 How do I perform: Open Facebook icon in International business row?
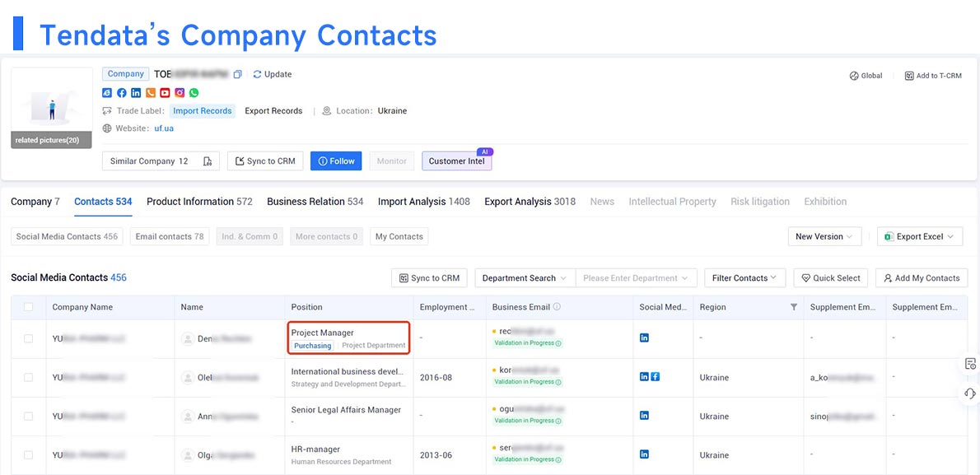coord(655,376)
